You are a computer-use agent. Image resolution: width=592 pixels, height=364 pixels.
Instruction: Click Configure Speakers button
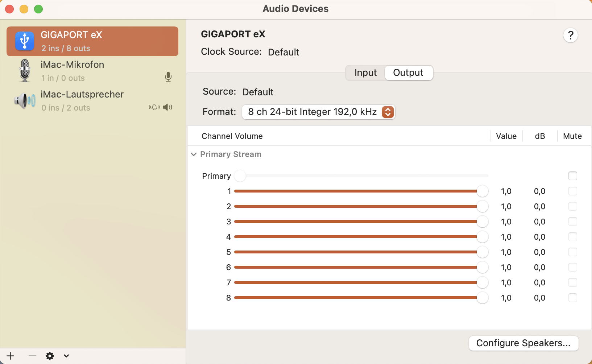(523, 343)
